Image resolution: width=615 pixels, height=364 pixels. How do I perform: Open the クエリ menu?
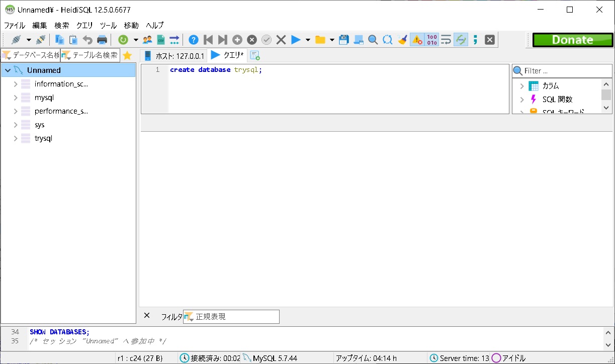[84, 25]
